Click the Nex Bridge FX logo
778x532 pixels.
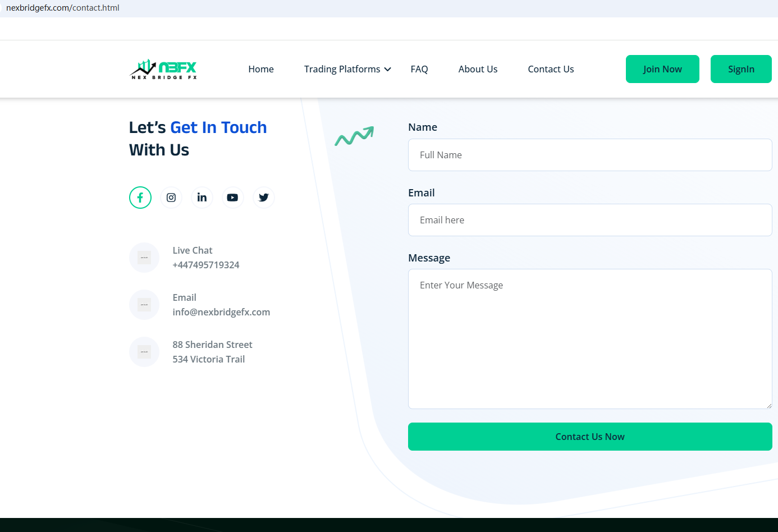[x=163, y=69]
